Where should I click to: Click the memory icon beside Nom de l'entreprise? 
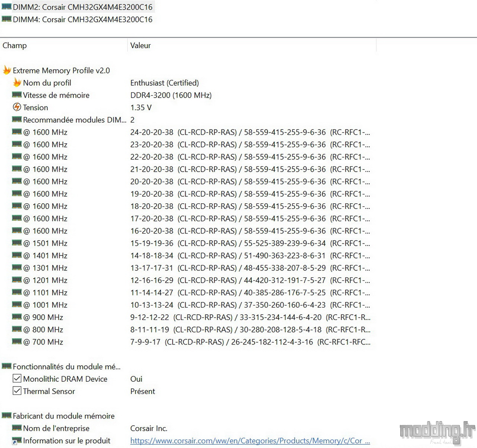tap(17, 428)
